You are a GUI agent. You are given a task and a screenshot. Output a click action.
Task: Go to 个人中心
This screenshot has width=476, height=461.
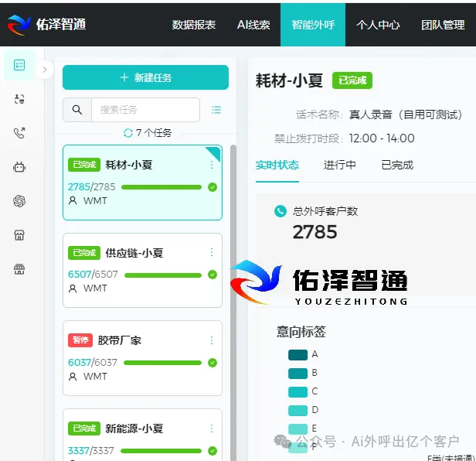[378, 25]
